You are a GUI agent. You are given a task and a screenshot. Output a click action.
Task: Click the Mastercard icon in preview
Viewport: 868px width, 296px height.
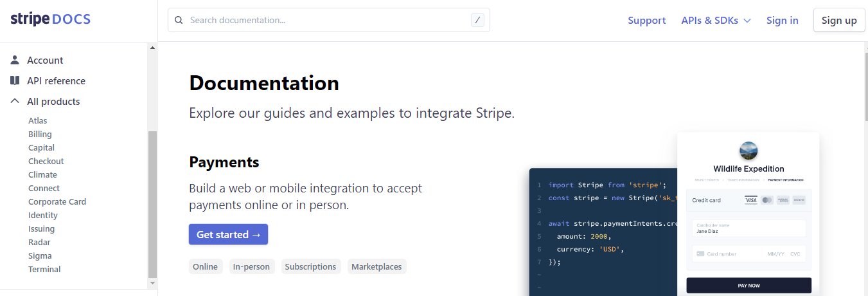tap(766, 200)
